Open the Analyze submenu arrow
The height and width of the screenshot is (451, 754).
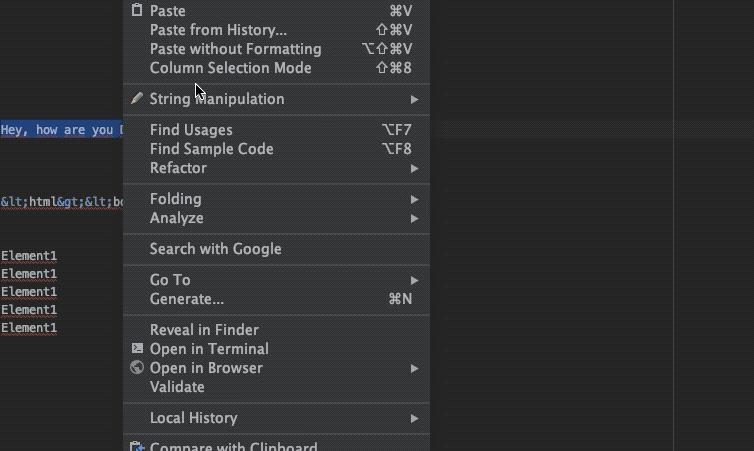point(414,218)
